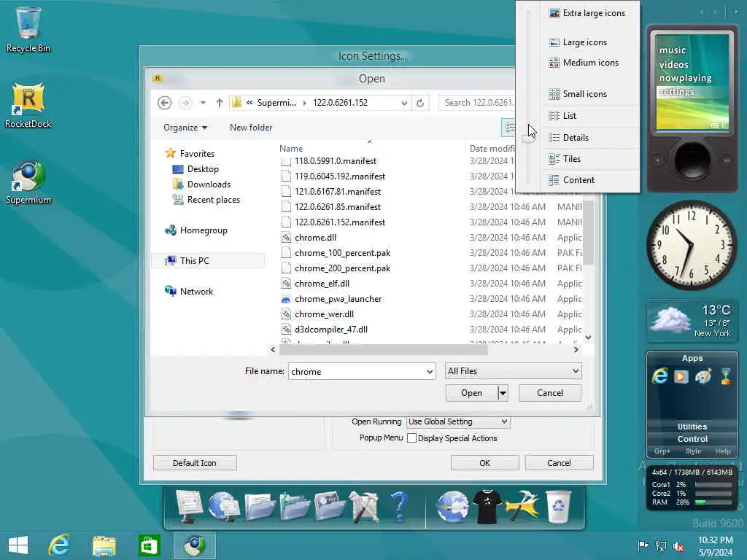Viewport: 747px width, 560px height.
Task: Click the help question mark dock icon
Action: click(399, 507)
